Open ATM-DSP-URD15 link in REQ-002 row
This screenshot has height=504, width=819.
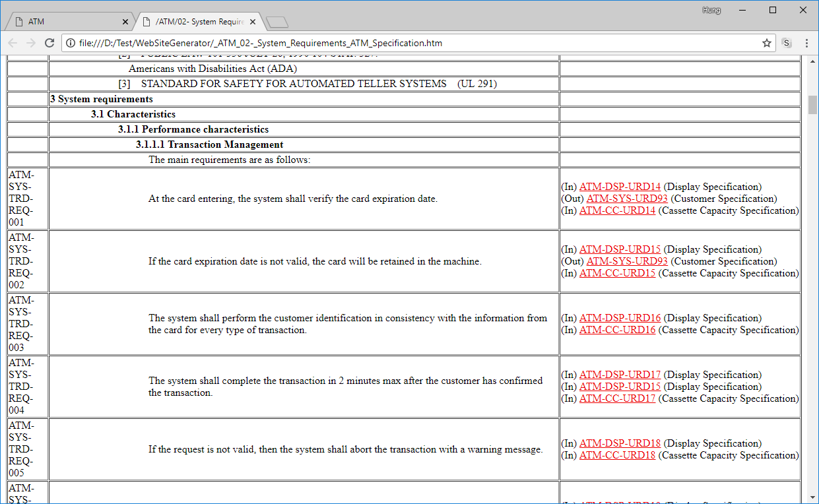point(620,249)
